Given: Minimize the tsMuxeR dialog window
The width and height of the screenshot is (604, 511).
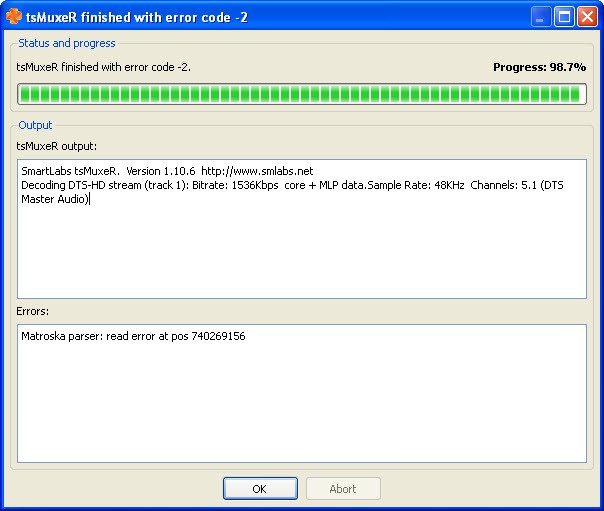Looking at the screenshot, I should [x=540, y=17].
